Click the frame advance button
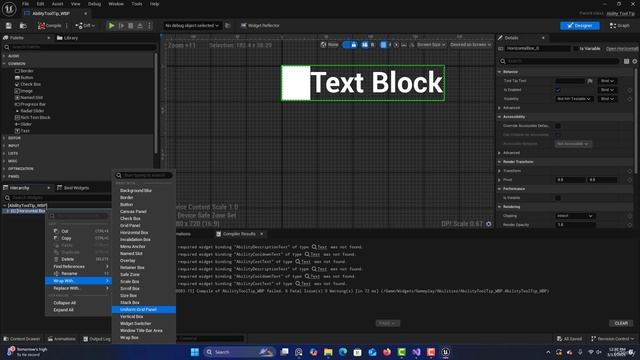Screen dimensions: 640x360 (x=121, y=26)
